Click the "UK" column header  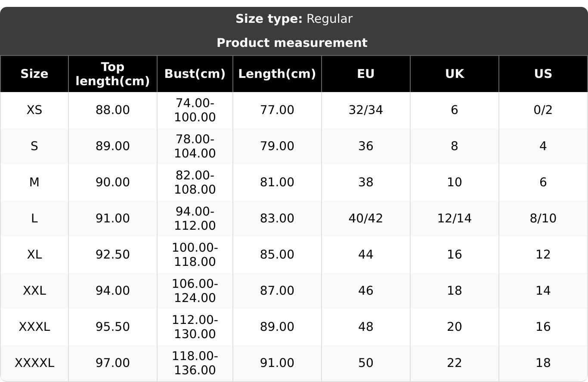pos(454,74)
